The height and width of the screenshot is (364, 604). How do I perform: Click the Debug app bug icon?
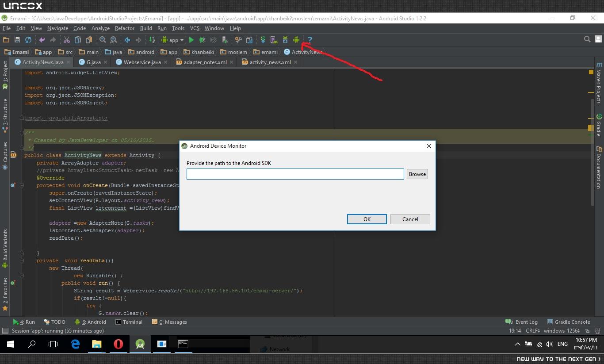pos(202,40)
